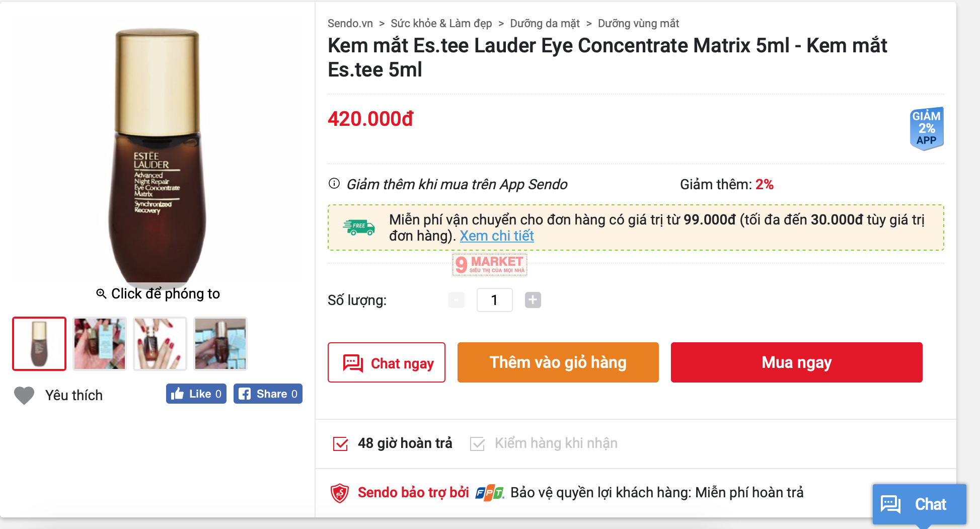
Task: Click the FPT logo
Action: pos(489,493)
